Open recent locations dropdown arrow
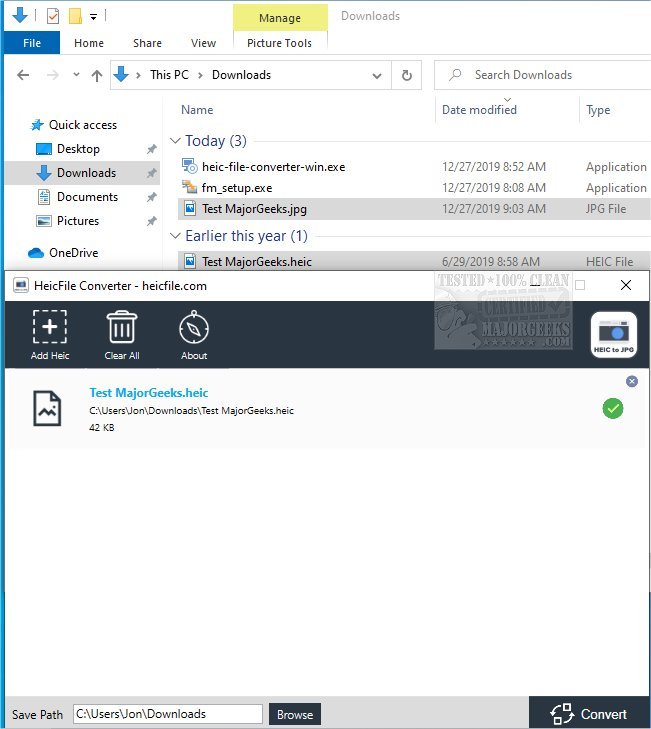This screenshot has height=729, width=651. [76, 74]
